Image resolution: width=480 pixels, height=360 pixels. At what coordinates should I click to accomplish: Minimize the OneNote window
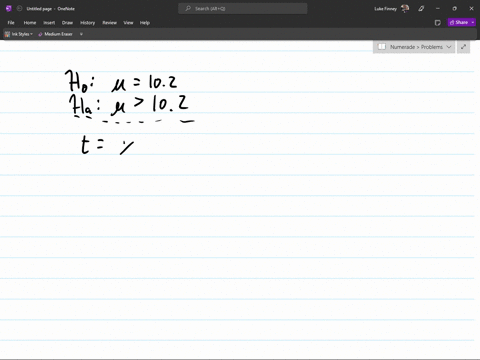[438, 9]
